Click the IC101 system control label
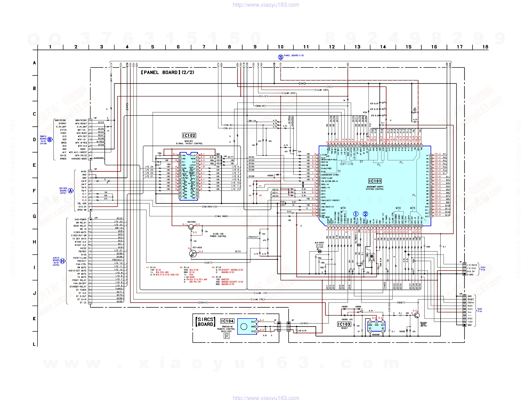Screen dimensions: 532x400 pyautogui.click(x=375, y=181)
